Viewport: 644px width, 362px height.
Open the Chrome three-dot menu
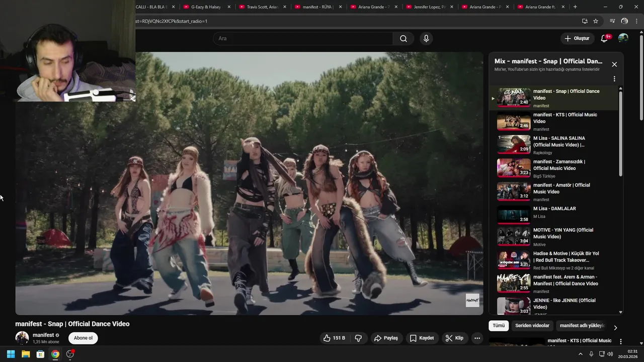[637, 21]
